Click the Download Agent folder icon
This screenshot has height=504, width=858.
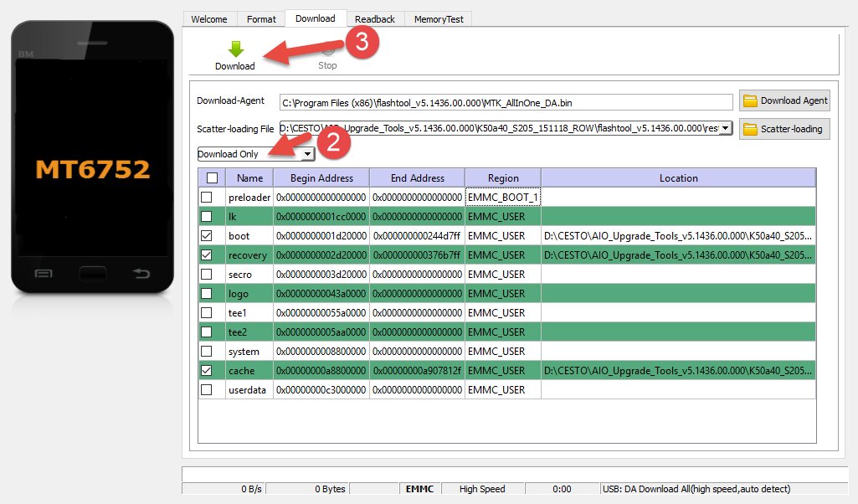(750, 101)
